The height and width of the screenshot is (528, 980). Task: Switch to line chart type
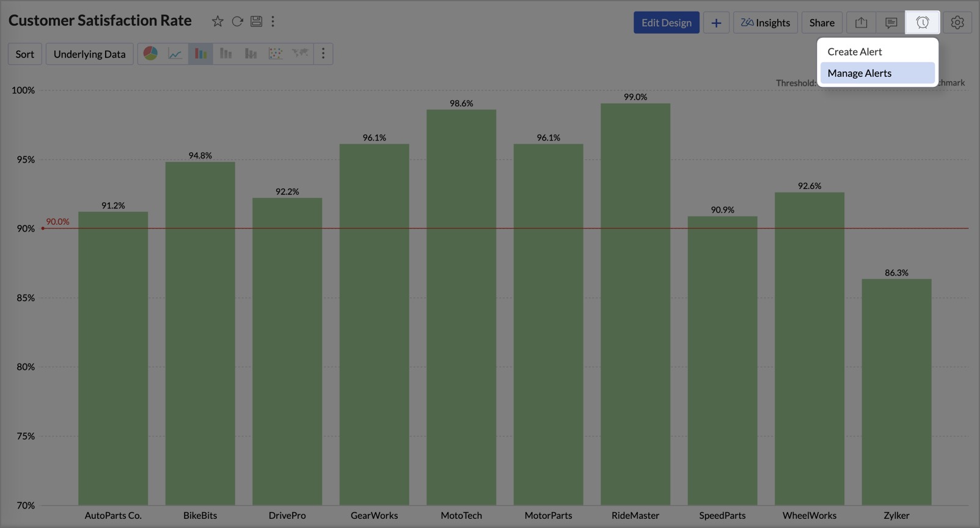pos(175,54)
